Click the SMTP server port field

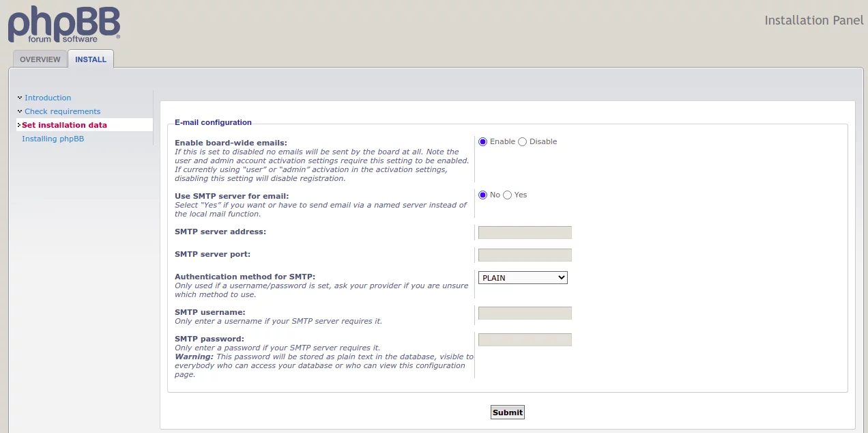pos(525,255)
